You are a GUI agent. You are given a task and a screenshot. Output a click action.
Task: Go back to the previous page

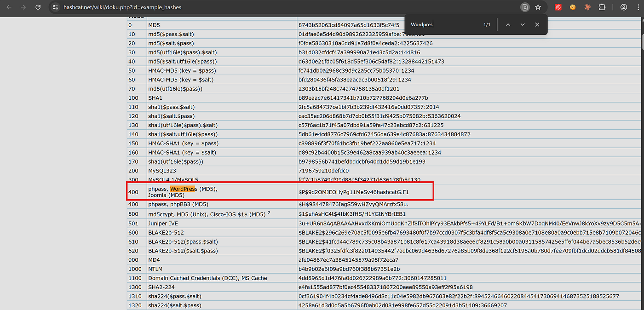(9, 7)
